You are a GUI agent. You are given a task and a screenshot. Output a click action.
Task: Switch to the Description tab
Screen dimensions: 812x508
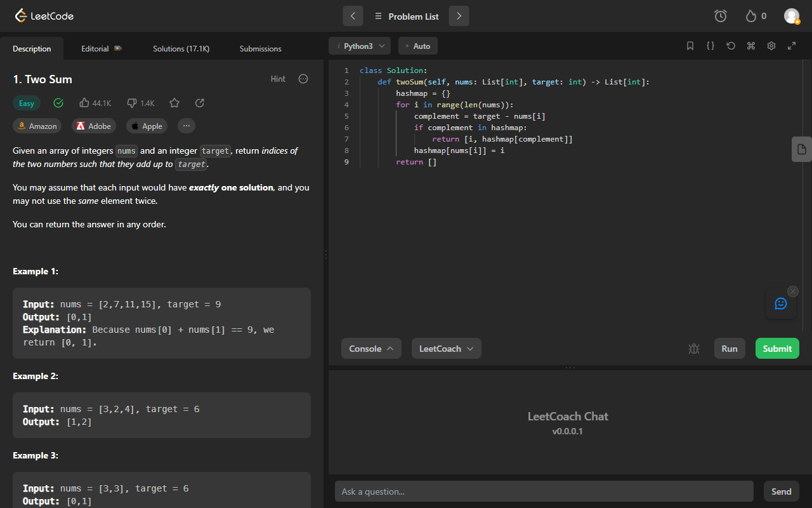(32, 48)
